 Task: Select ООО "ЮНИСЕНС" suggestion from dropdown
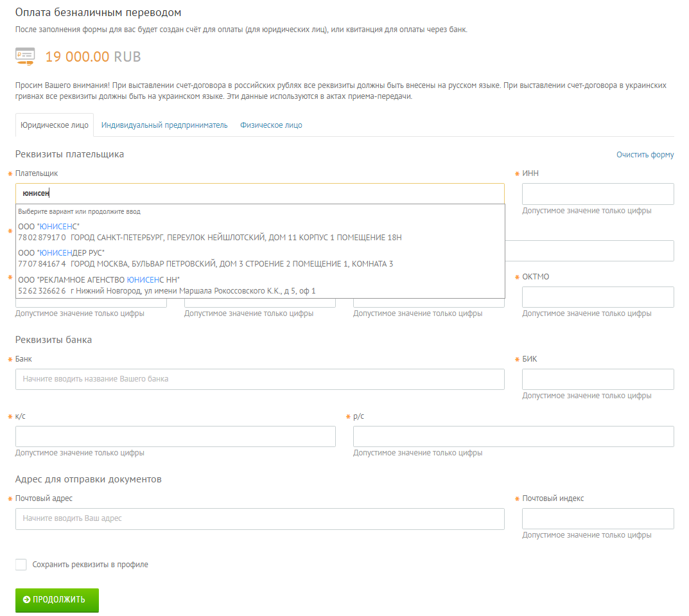[x=260, y=232]
